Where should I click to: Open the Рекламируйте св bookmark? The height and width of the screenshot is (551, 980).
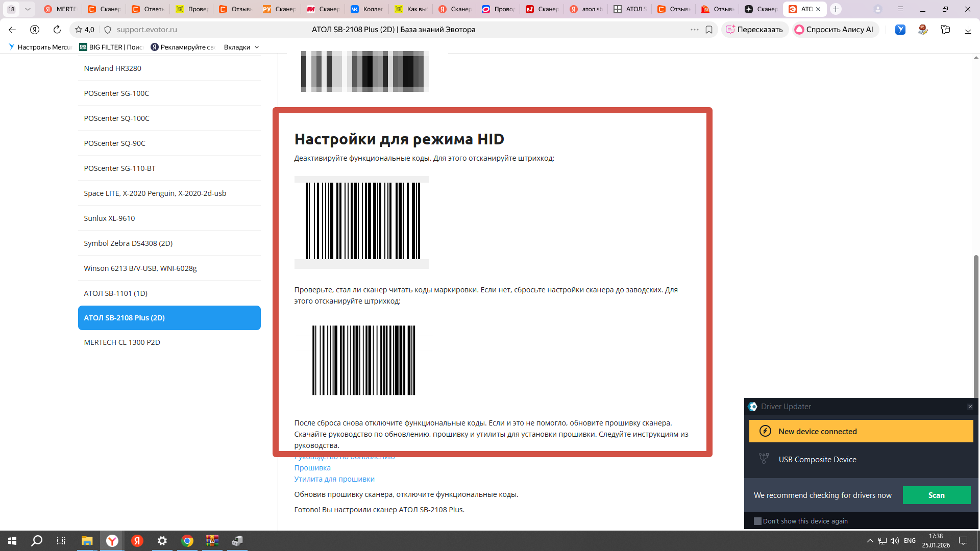point(183,47)
